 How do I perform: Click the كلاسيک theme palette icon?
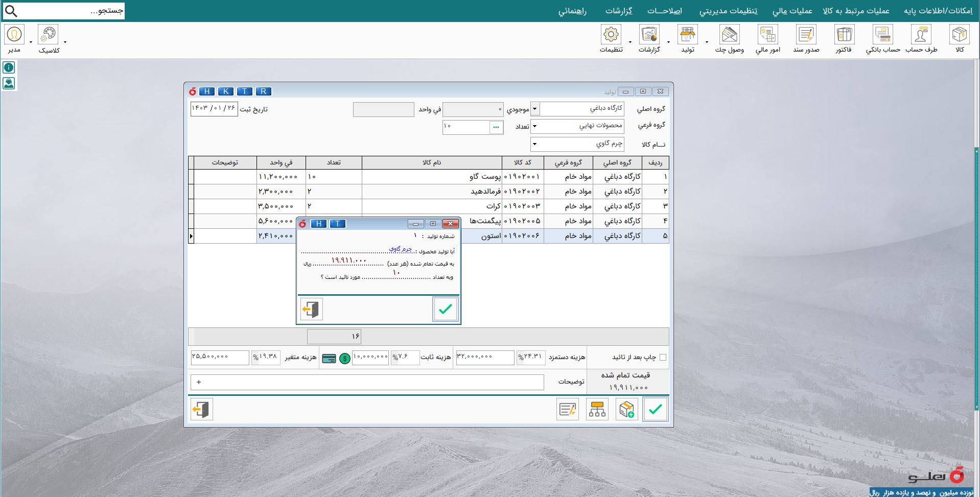pyautogui.click(x=48, y=35)
